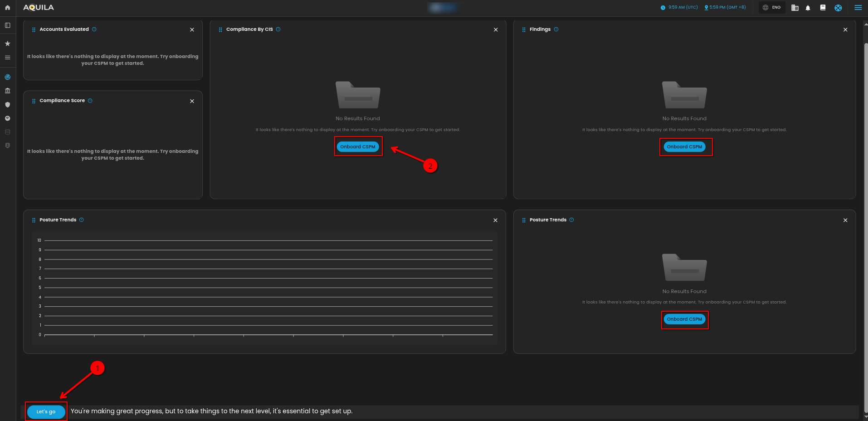Screen dimensions: 868x421
Task: Open the documentation book icon
Action: [823, 8]
